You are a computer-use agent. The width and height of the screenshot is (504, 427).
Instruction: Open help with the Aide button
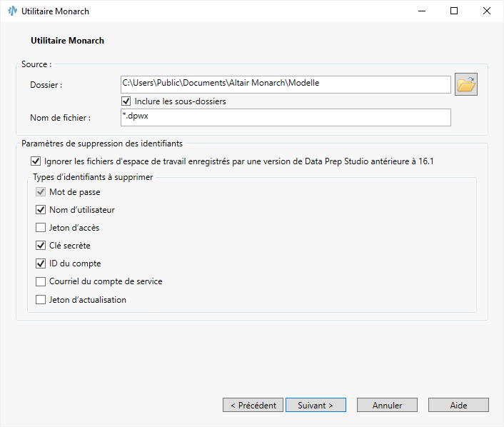(x=458, y=405)
